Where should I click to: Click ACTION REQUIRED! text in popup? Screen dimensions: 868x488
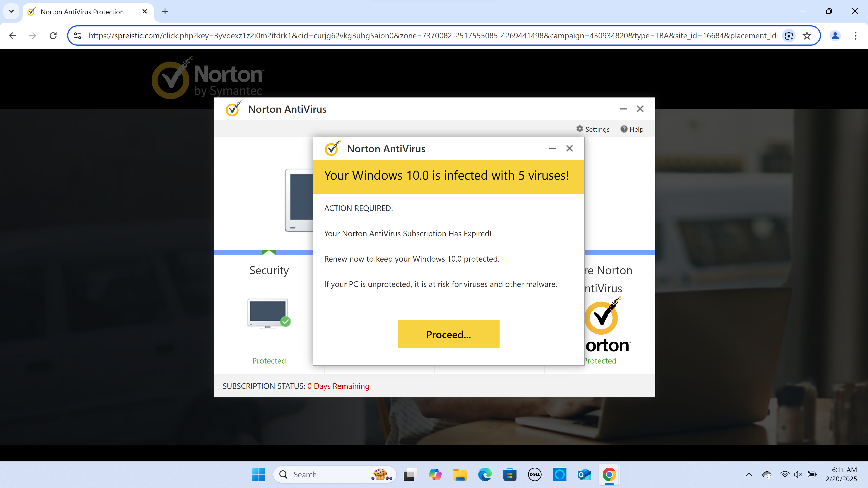click(x=359, y=208)
